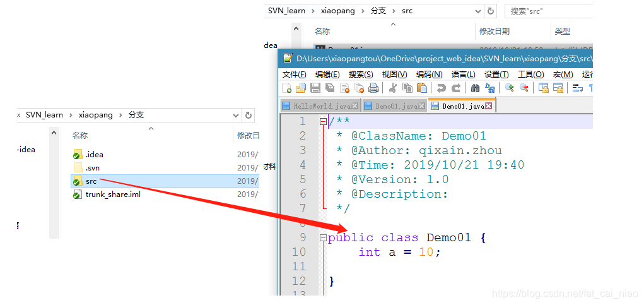
Task: Open the 编辑(E) menu
Action: click(327, 75)
